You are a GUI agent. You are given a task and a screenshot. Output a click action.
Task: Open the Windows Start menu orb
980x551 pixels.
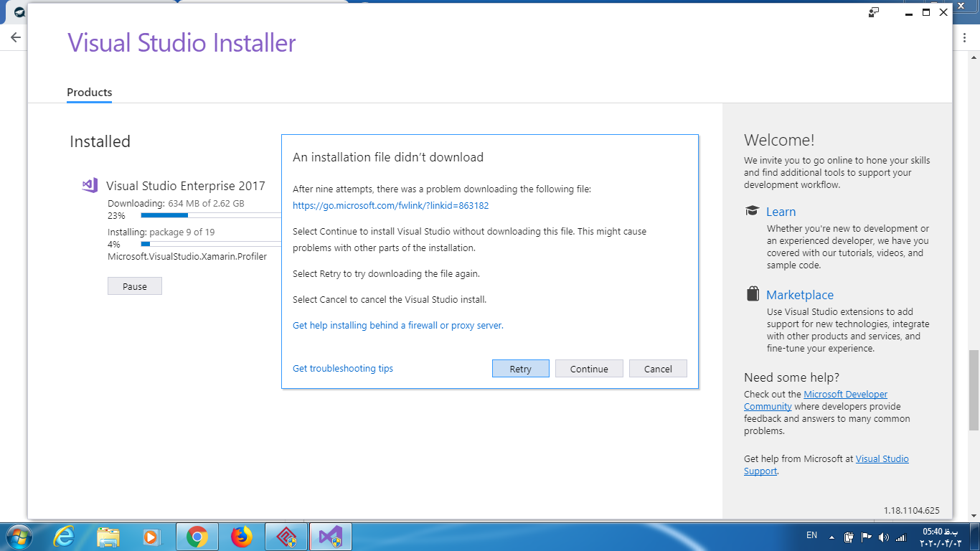[x=19, y=537]
